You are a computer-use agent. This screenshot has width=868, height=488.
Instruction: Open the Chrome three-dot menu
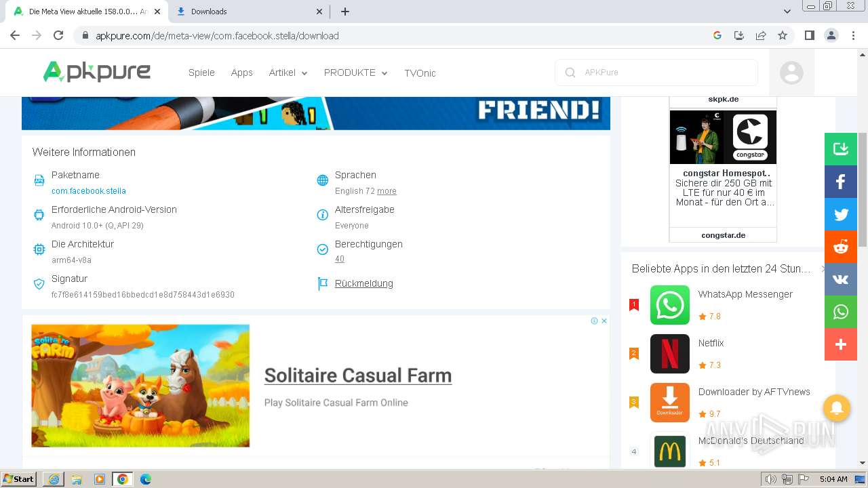point(853,35)
